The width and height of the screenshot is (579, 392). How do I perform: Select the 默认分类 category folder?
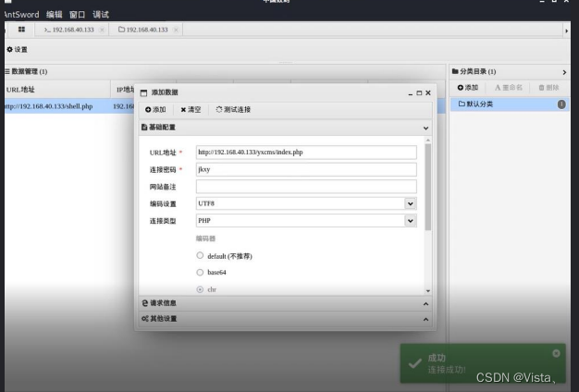(510, 104)
